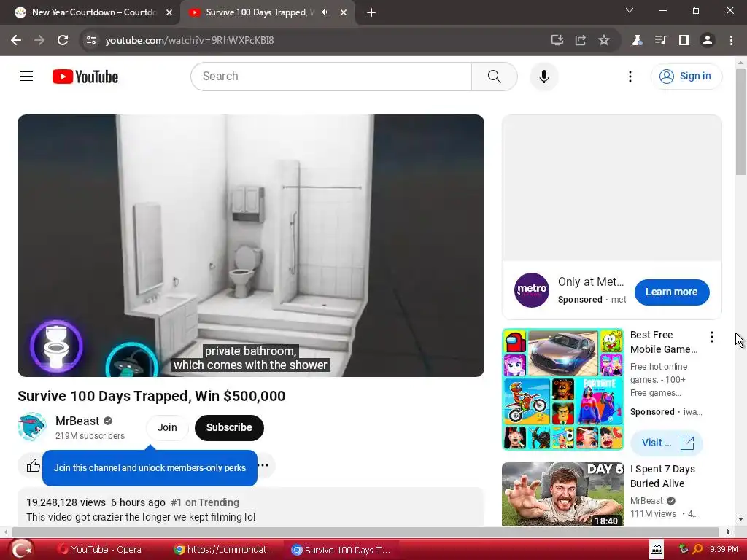The width and height of the screenshot is (747, 560).
Task: Open 'I Spent 7 Days Buried Alive' title
Action: pos(662,476)
